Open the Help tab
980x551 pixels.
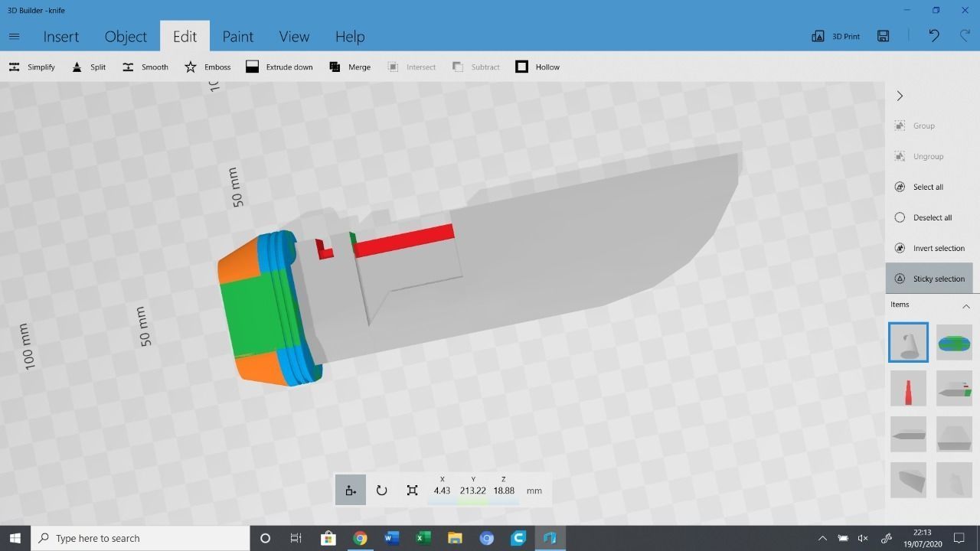point(350,37)
